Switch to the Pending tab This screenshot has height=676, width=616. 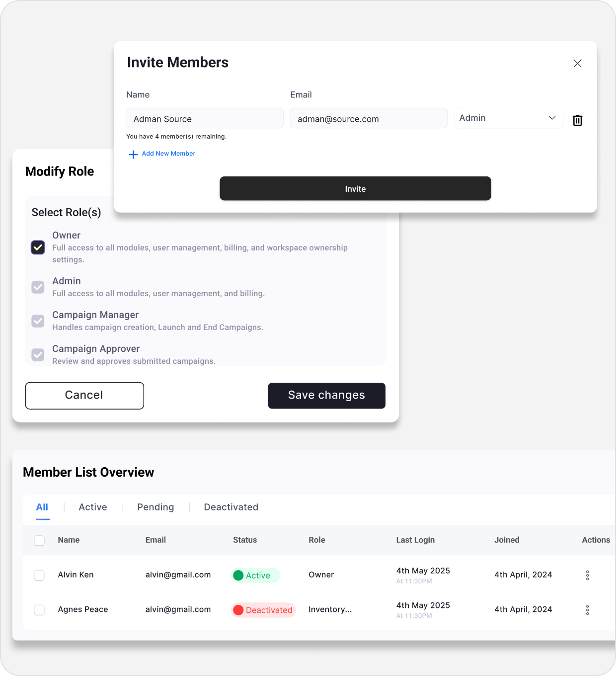click(x=155, y=507)
